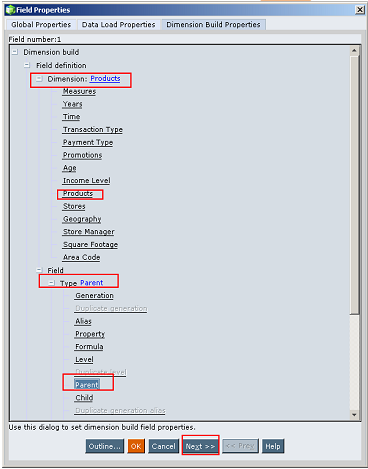368x469 pixels.
Task: Set field type to Generation
Action: tap(94, 296)
